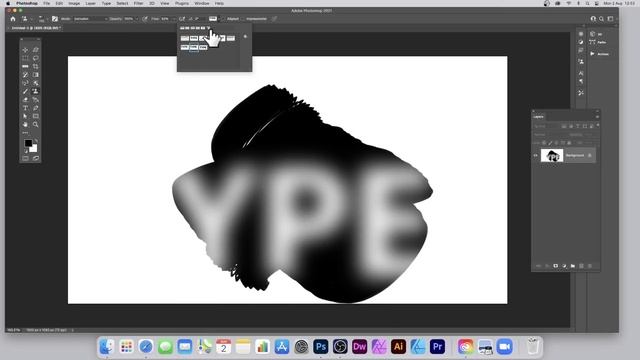
Task: Open the pattern popup gear settings menu
Action: point(245,37)
